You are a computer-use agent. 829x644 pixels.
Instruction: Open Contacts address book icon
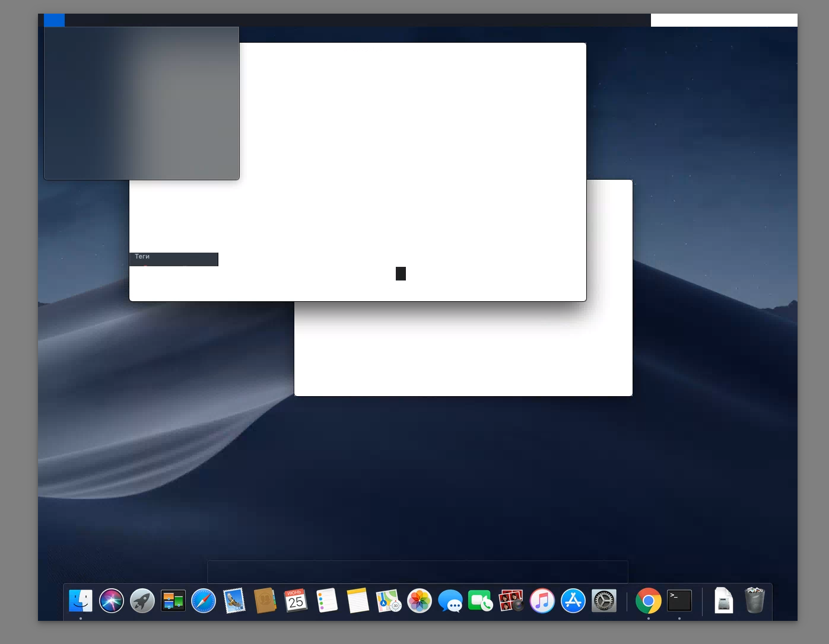point(265,601)
